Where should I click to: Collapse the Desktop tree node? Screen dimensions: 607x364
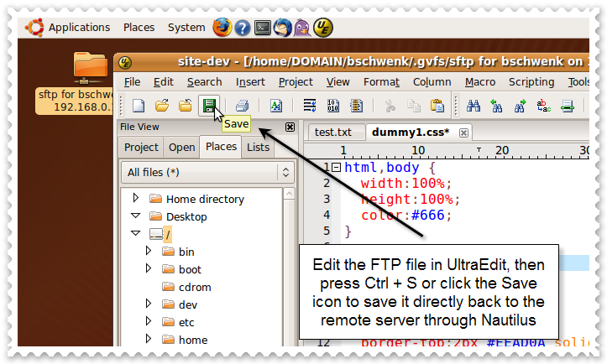tap(135, 216)
